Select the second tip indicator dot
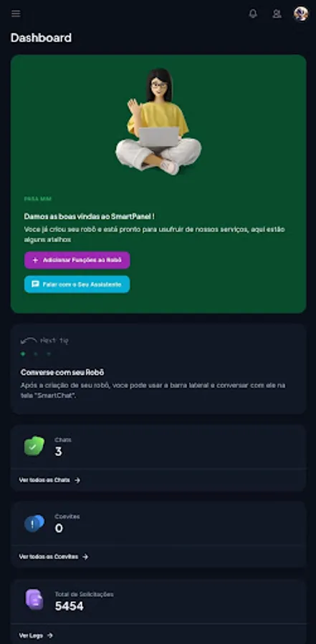 click(x=36, y=353)
